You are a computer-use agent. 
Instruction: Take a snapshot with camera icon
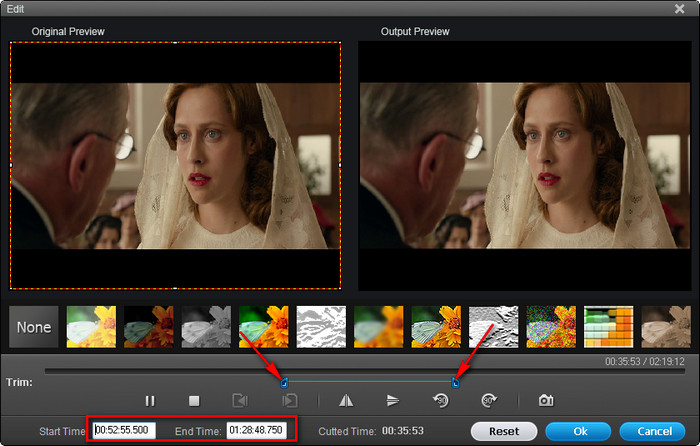546,400
